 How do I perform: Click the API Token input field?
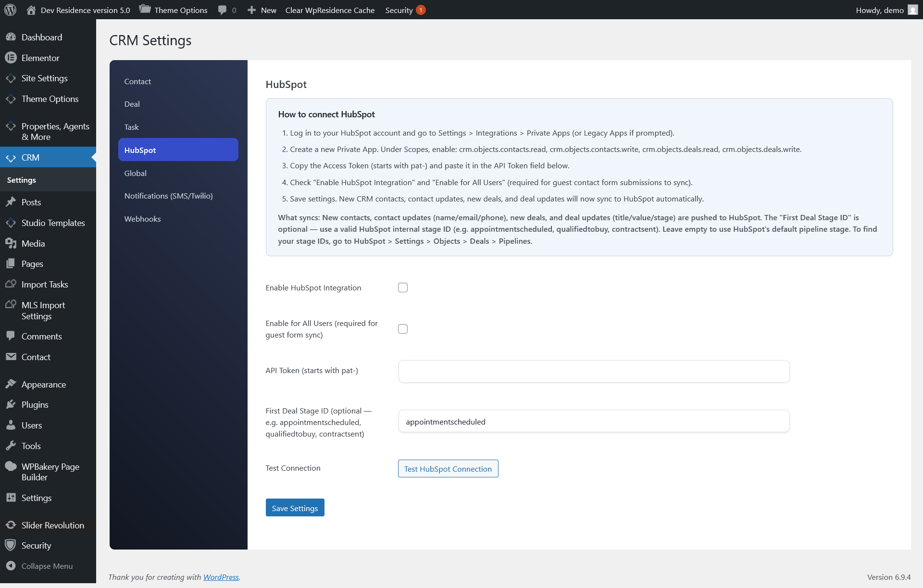(x=594, y=371)
